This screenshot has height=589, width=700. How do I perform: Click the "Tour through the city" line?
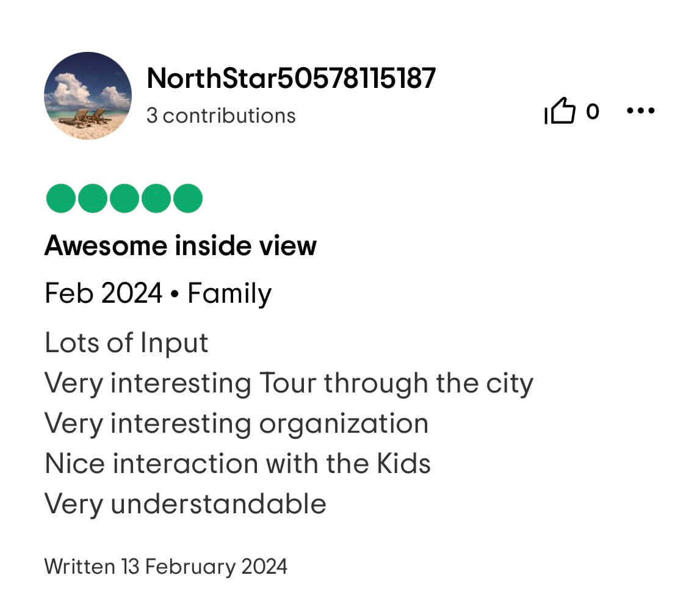pos(289,383)
